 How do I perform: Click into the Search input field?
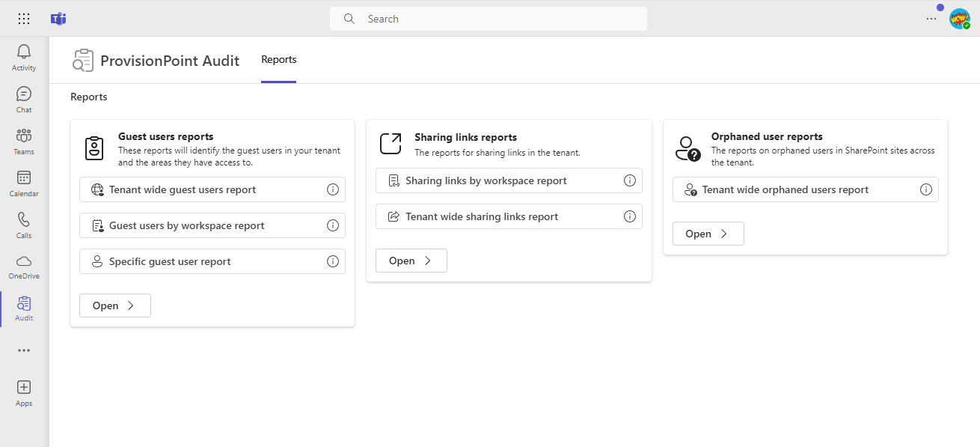click(489, 19)
